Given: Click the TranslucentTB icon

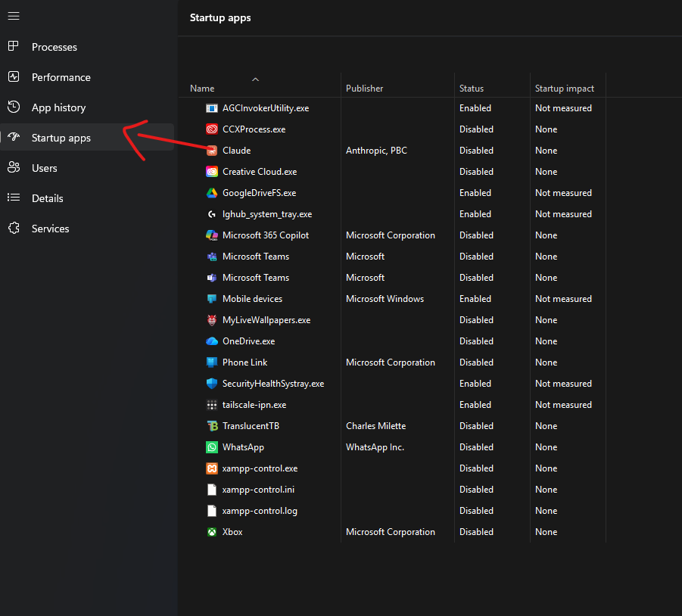Looking at the screenshot, I should tap(212, 426).
